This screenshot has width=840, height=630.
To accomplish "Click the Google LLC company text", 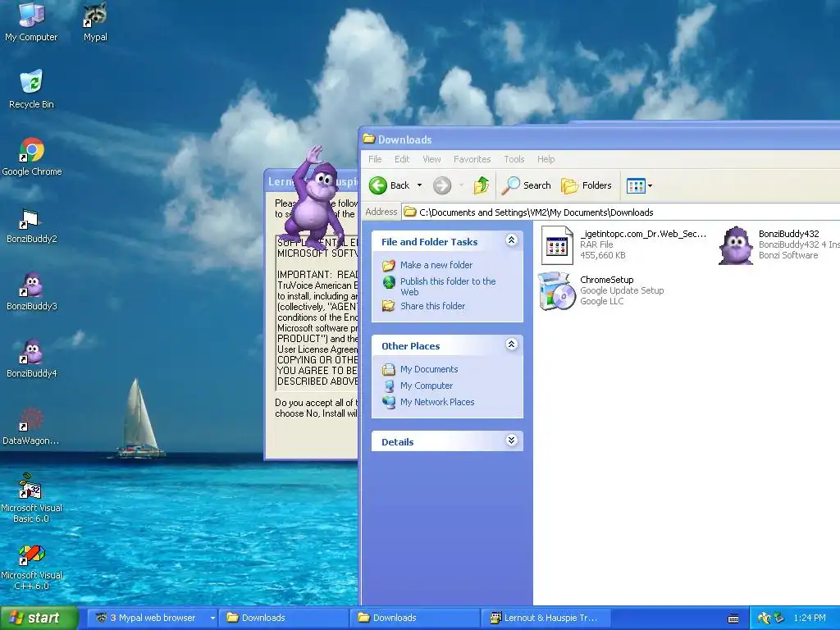I will coord(601,301).
